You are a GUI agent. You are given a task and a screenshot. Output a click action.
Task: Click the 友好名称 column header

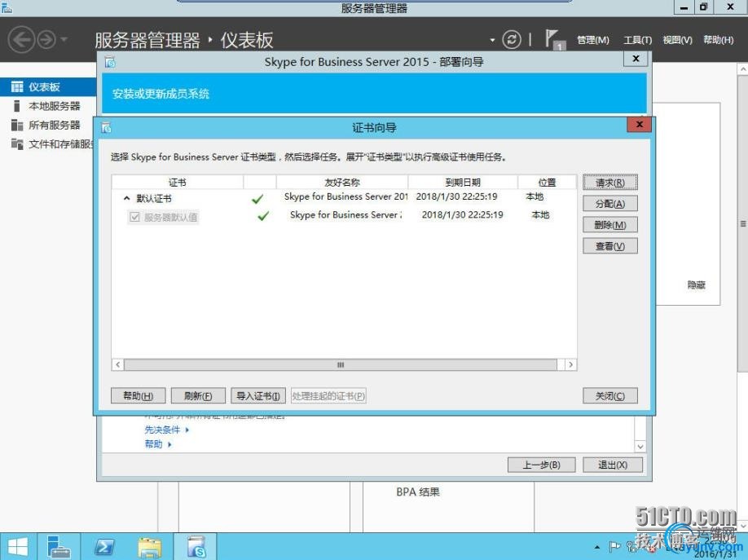342,183
